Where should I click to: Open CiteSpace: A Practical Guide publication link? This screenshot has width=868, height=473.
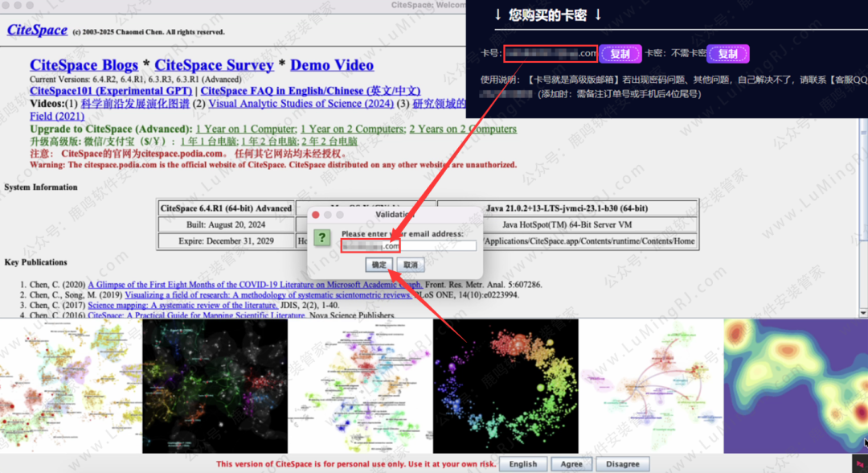[x=197, y=315]
